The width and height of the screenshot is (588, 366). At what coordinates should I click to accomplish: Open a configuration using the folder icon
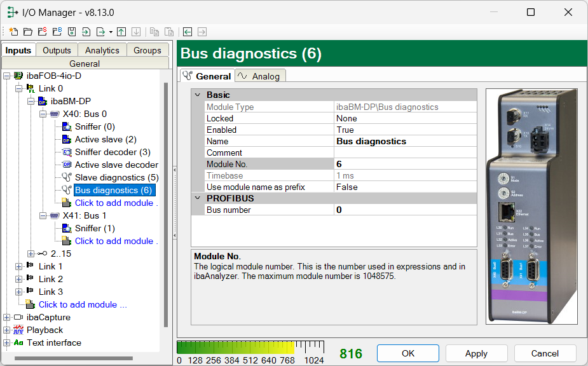click(28, 32)
